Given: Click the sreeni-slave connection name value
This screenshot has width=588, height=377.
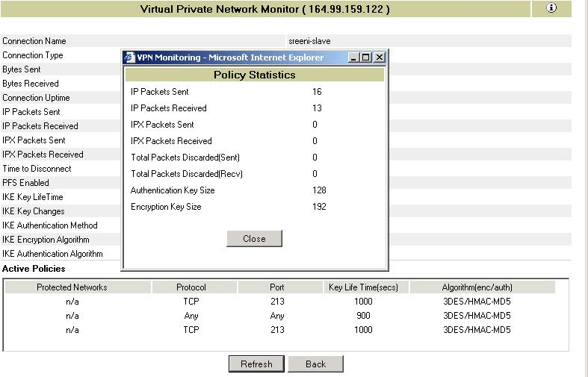Looking at the screenshot, I should point(309,41).
